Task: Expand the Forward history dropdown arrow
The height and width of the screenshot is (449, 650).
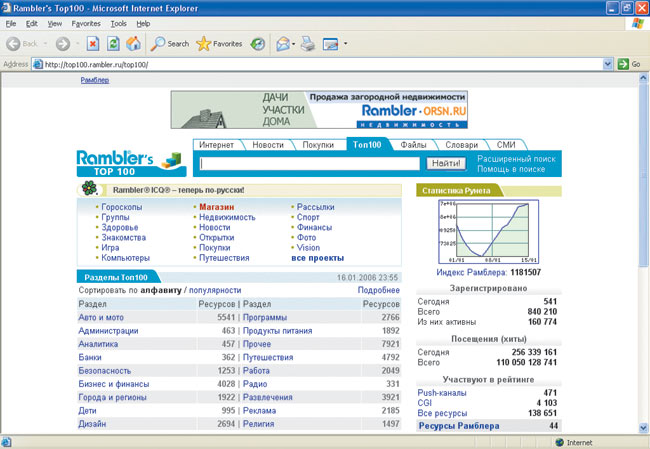Action: tap(77, 44)
